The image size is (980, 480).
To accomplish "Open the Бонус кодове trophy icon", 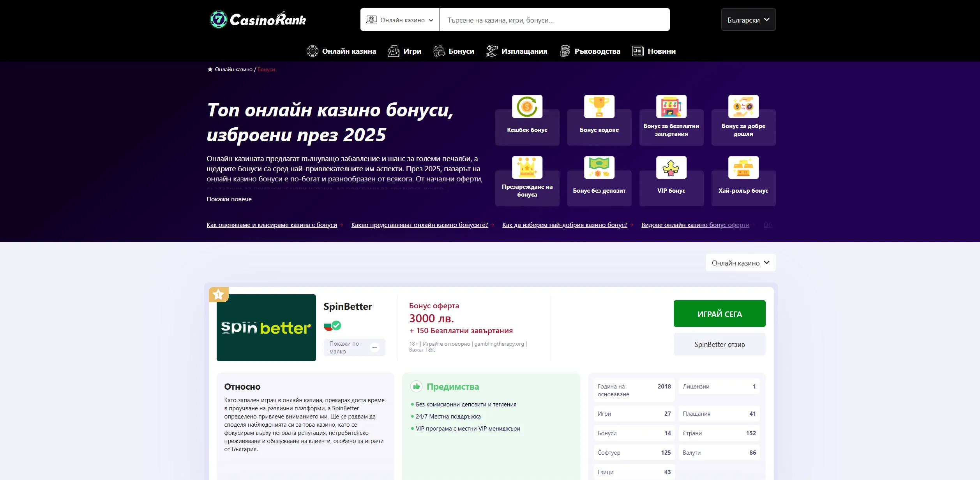I will (599, 106).
